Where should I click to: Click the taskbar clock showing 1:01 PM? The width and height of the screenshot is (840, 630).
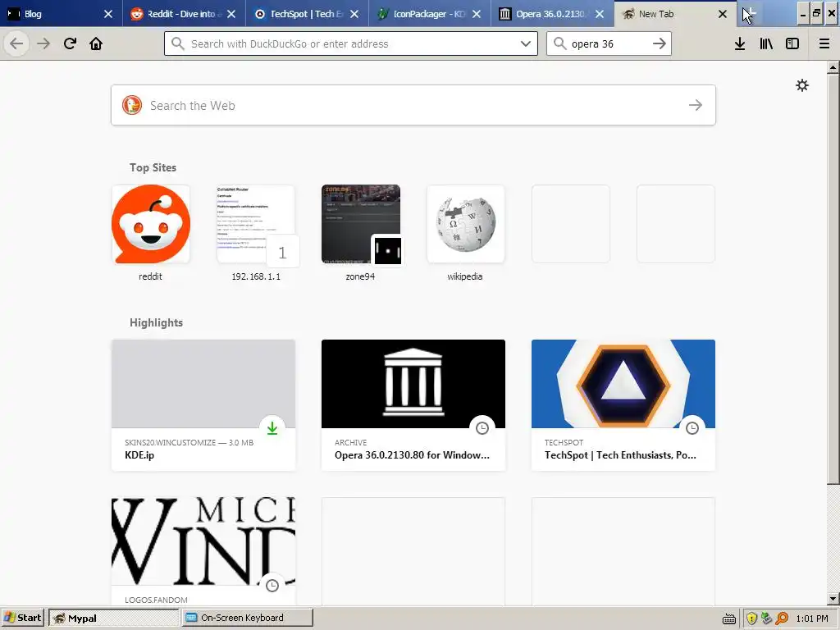(812, 619)
